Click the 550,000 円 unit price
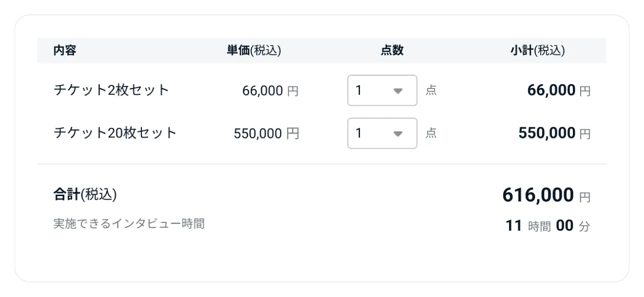 click(266, 134)
